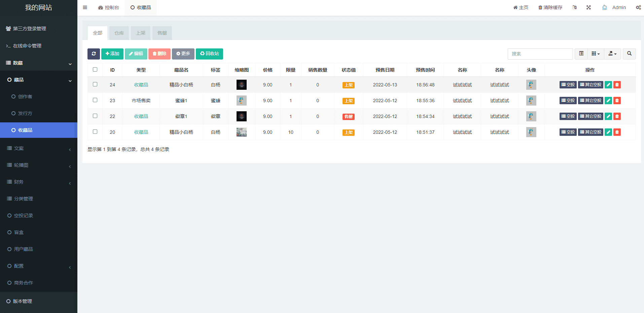The width and height of the screenshot is (644, 313).
Task: Expand the 财务 sidebar menu
Action: pyautogui.click(x=38, y=182)
